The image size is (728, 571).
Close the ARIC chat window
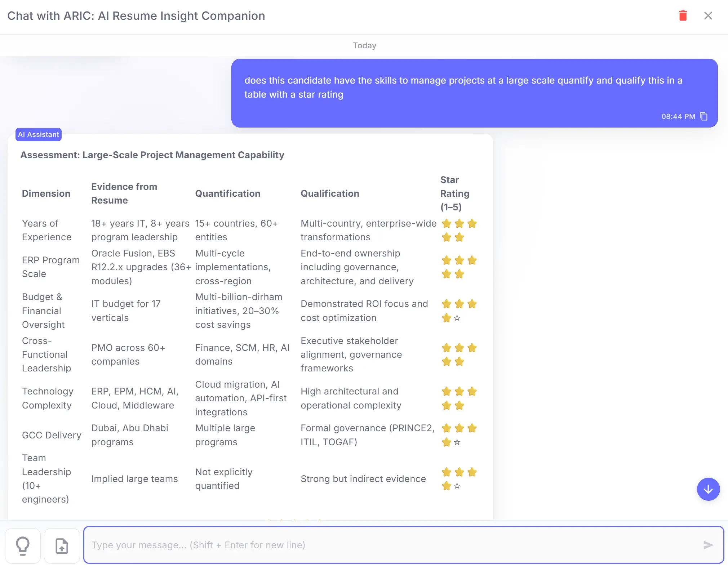coord(708,15)
